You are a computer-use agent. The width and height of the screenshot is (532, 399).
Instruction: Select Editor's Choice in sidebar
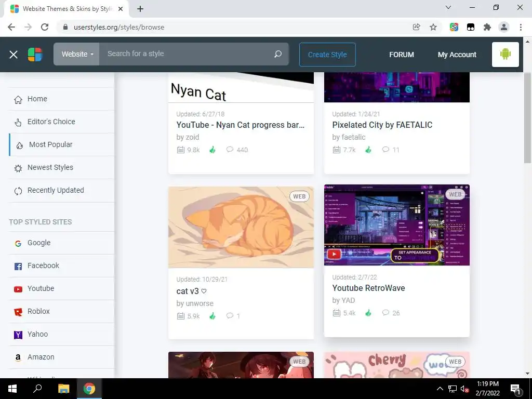pos(61,122)
